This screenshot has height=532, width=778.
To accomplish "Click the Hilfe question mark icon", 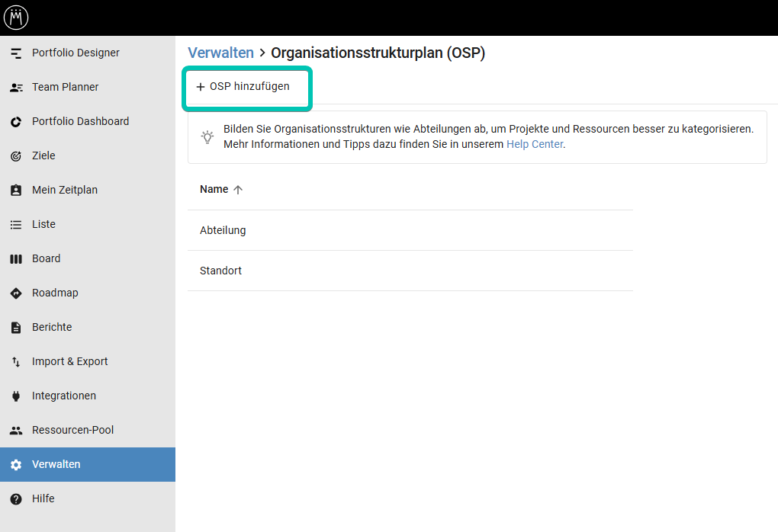I will (16, 498).
